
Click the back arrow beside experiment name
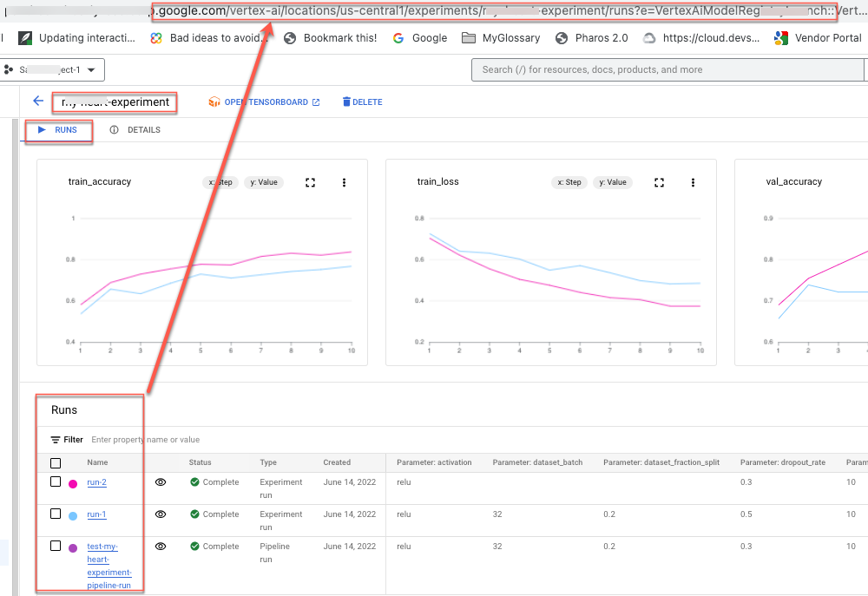coord(38,102)
